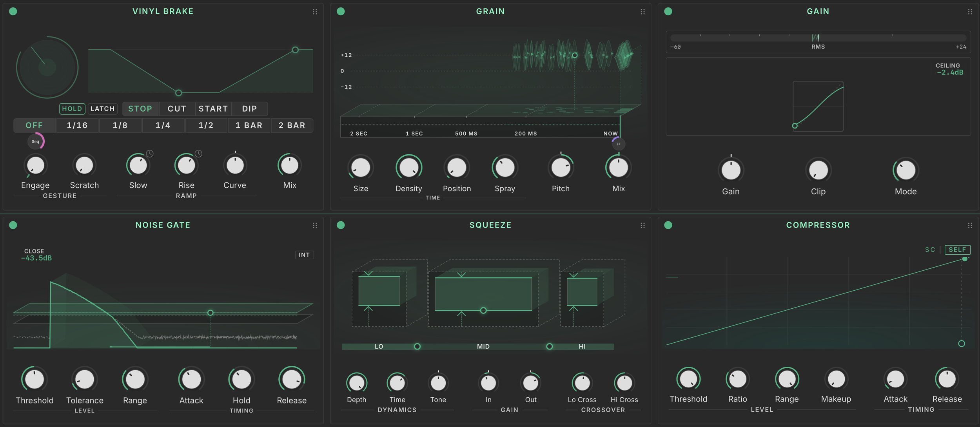The image size is (980, 427).
Task: Open Vinyl Brake drag-handle menu
Action: (315, 12)
